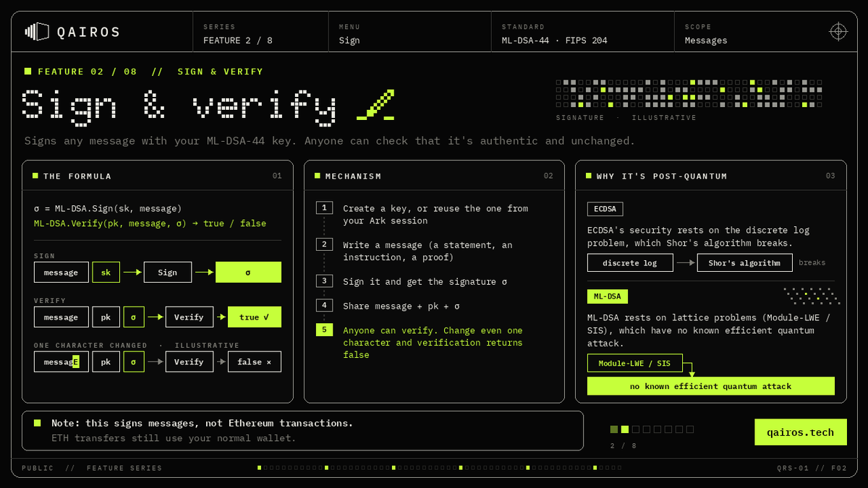Open the qairos.tech link button
The height and width of the screenshot is (488, 868).
click(799, 432)
